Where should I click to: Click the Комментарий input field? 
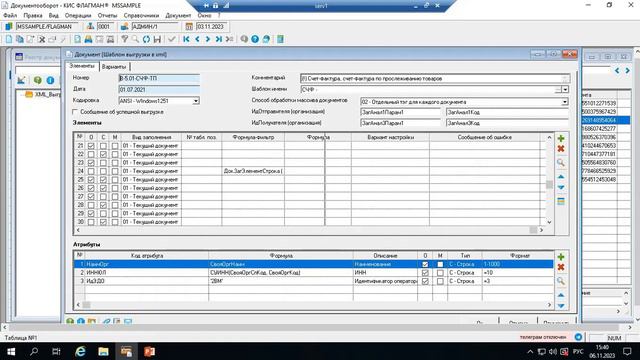click(434, 78)
